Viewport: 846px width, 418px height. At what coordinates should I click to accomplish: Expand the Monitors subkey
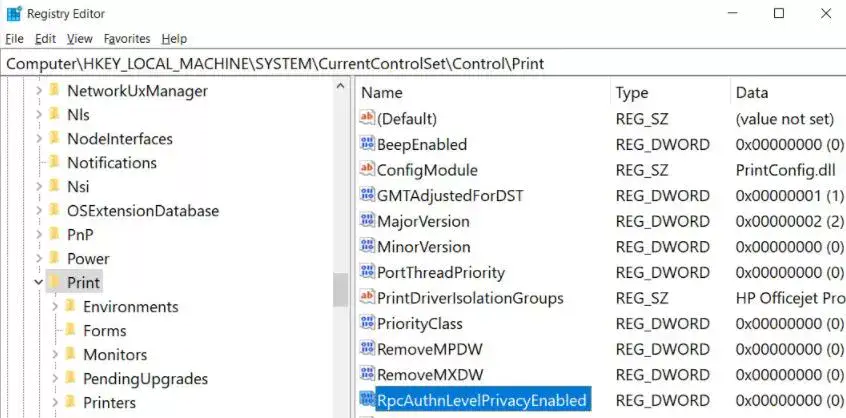tap(55, 354)
